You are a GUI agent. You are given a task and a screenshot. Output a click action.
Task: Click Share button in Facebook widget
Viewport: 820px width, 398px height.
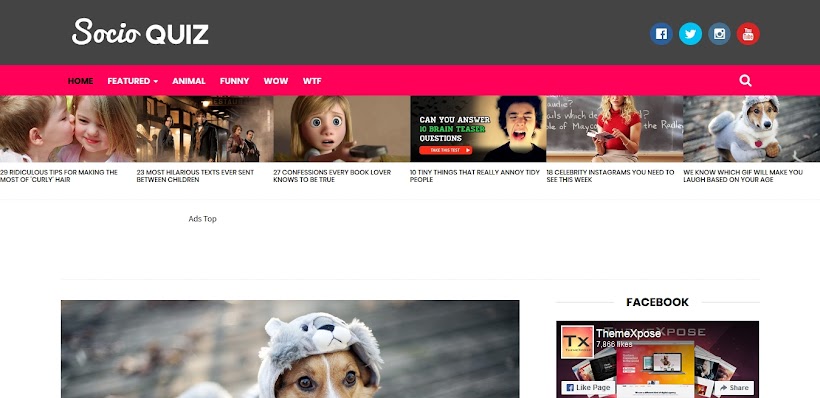[x=734, y=388]
